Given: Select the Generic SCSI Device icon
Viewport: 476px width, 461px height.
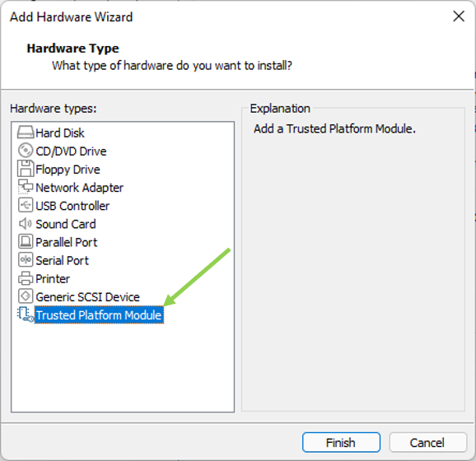Looking at the screenshot, I should coord(26,296).
